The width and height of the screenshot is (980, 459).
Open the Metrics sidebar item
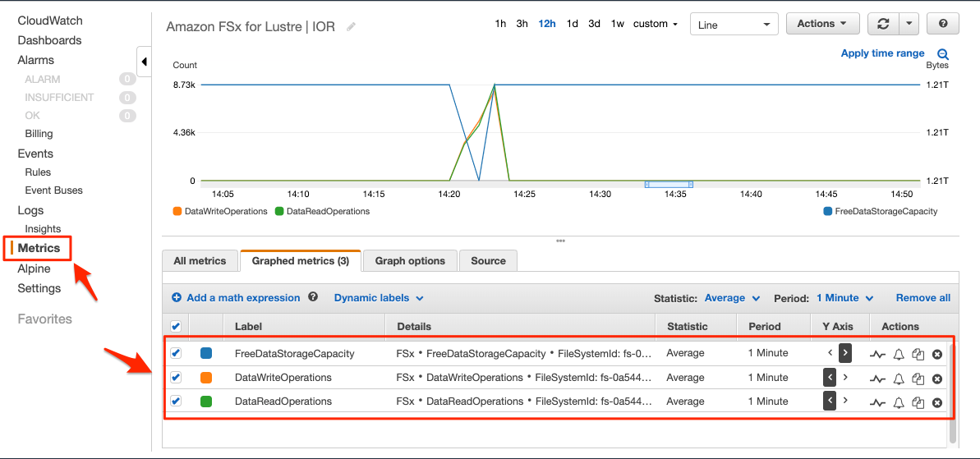39,248
